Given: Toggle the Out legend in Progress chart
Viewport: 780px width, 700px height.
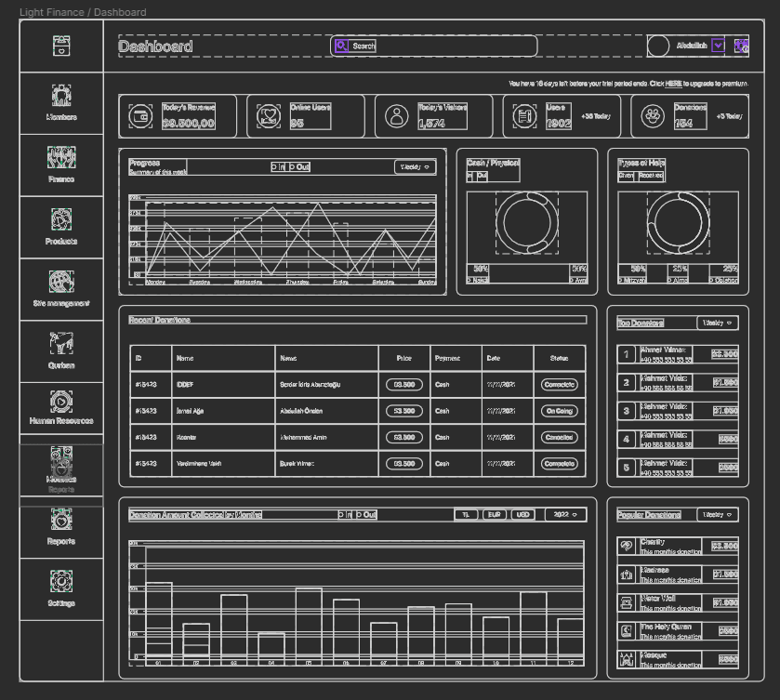Looking at the screenshot, I should tap(298, 167).
